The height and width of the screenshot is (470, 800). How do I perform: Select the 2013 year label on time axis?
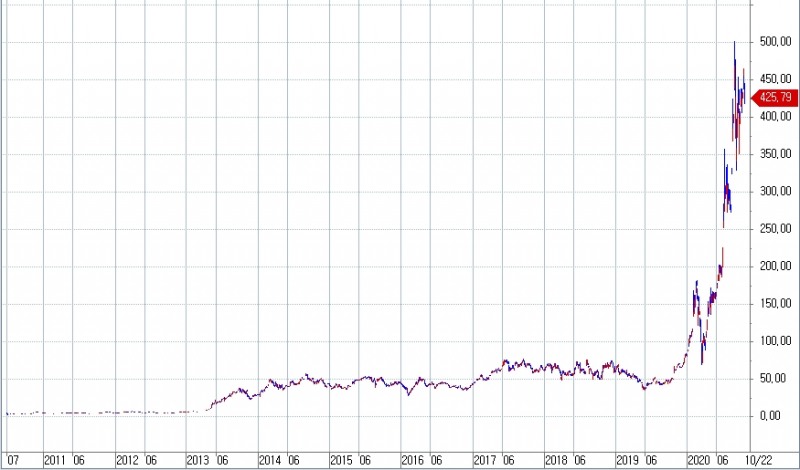tap(199, 461)
